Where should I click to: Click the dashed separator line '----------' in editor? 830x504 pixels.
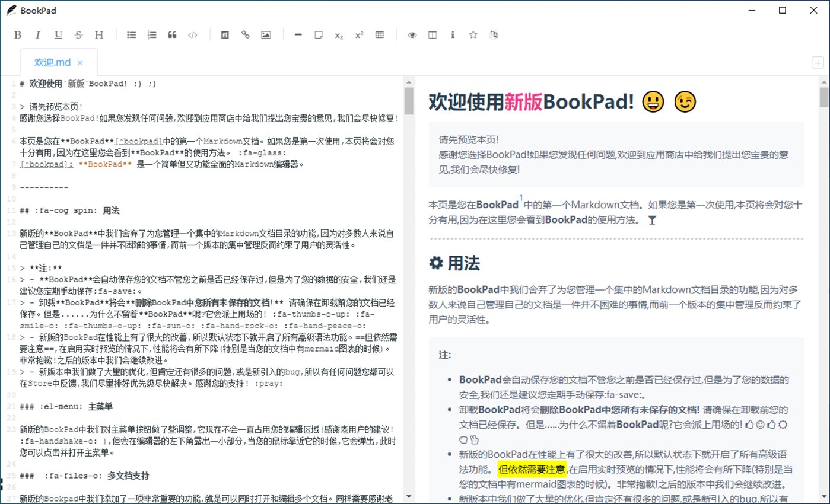(44, 187)
